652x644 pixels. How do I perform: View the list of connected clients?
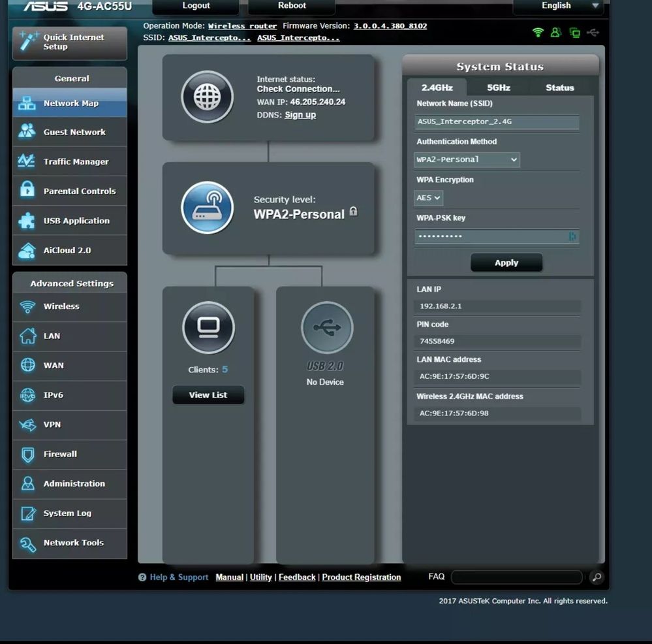pos(208,394)
